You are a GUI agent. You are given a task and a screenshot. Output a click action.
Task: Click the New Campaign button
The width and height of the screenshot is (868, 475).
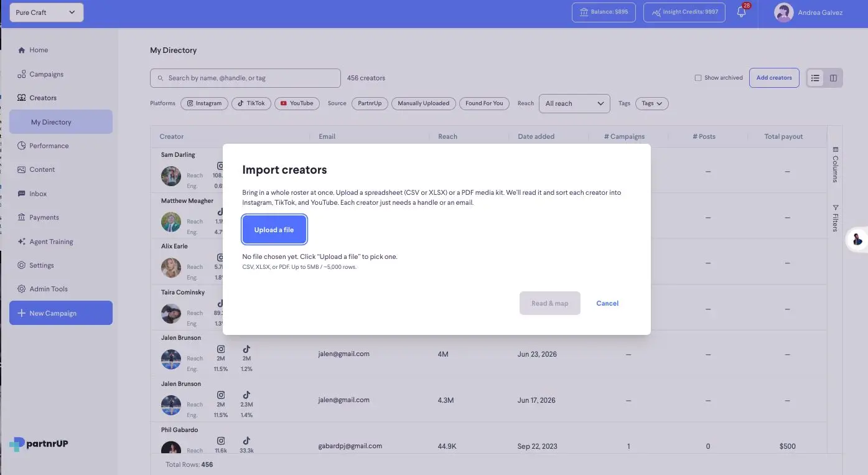[x=61, y=313]
